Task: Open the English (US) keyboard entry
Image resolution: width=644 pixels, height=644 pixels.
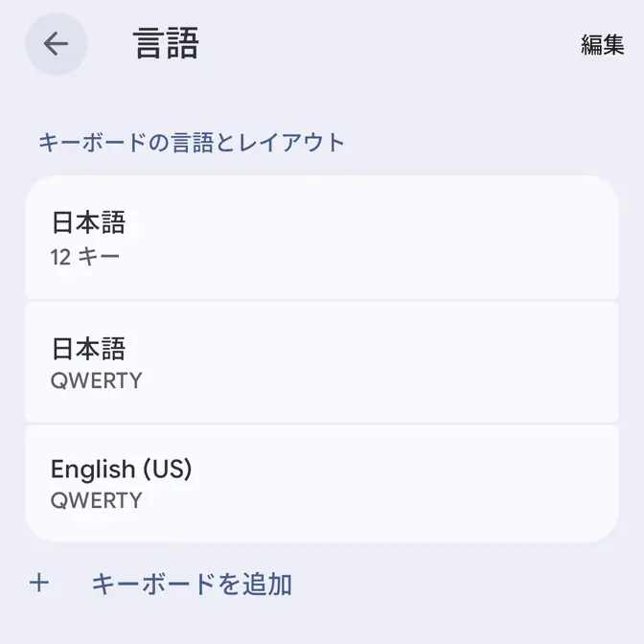Action: pos(321,484)
